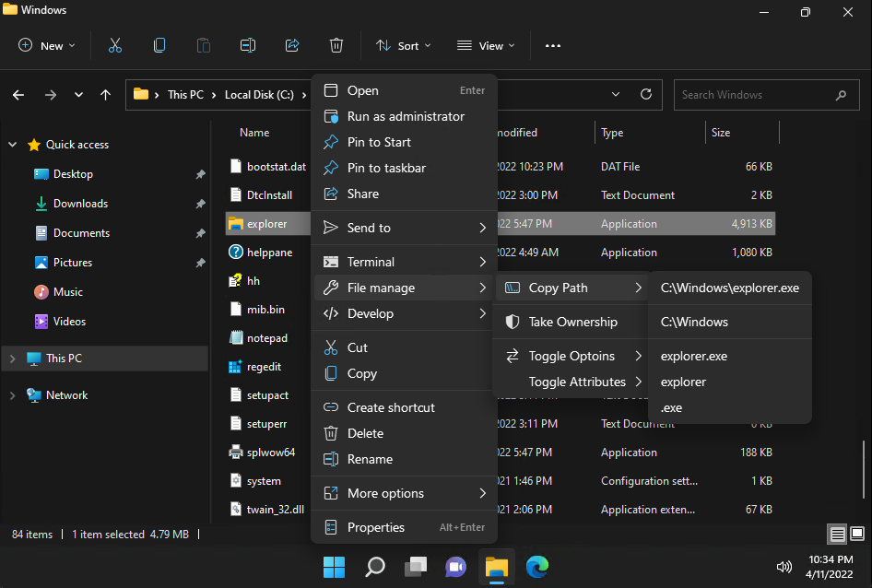This screenshot has width=872, height=588.
Task: Click the Rename icon in toolbar
Action: pyautogui.click(x=248, y=45)
